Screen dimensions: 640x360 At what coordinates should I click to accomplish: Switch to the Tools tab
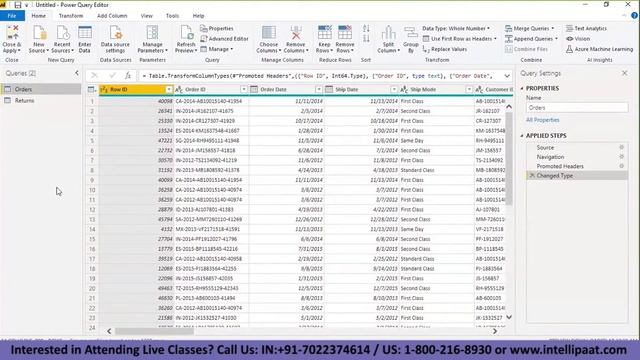(172, 16)
